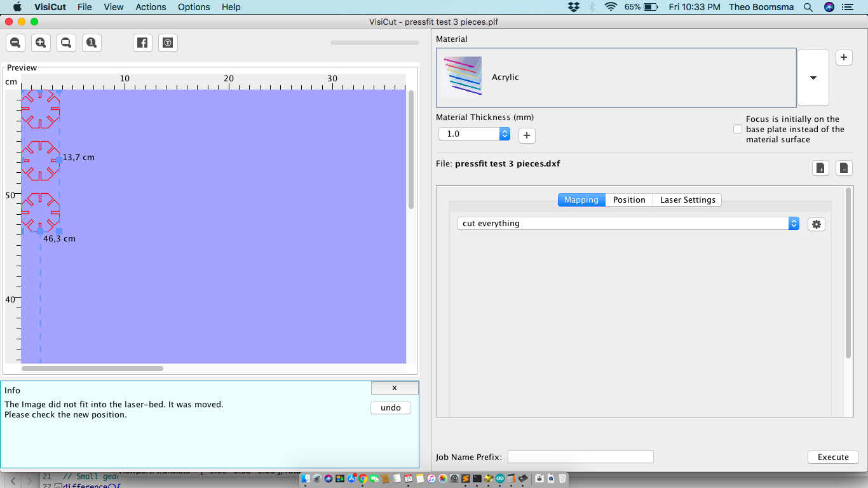Open the VisiCut application menu
Screen dimensions: 868x488
51,7
